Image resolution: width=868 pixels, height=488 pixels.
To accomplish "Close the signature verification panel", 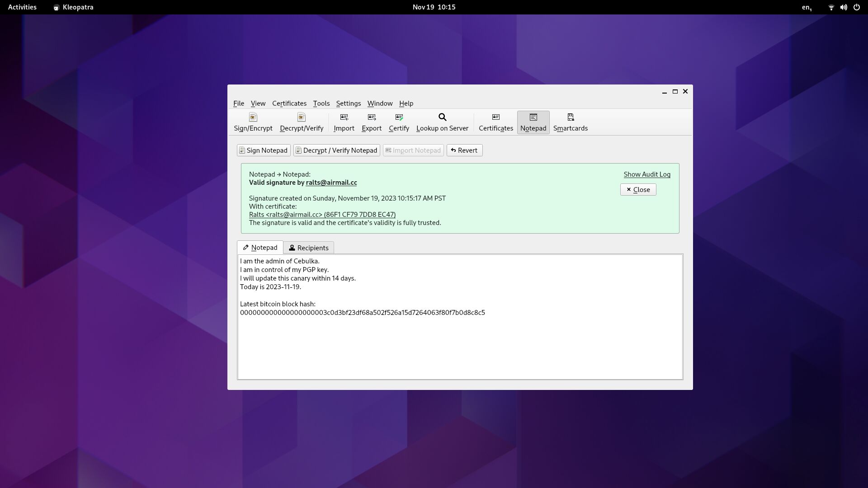I will point(638,189).
